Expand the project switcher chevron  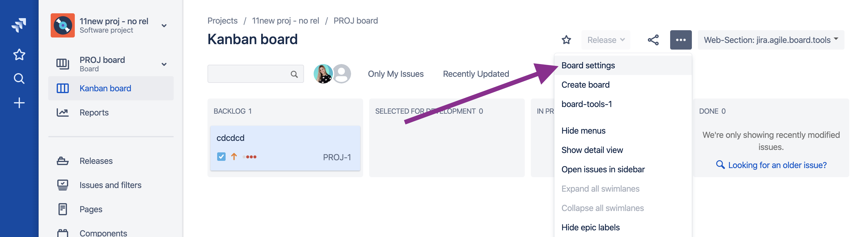pos(164,26)
